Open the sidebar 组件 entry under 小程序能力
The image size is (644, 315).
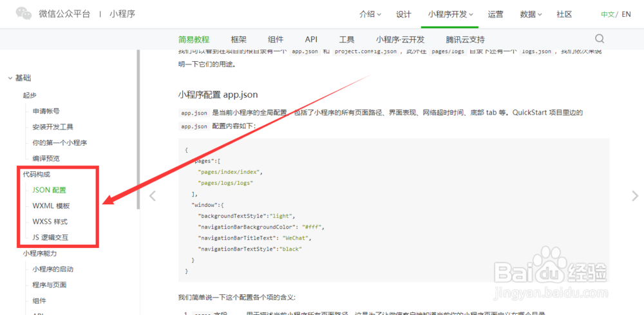39,301
